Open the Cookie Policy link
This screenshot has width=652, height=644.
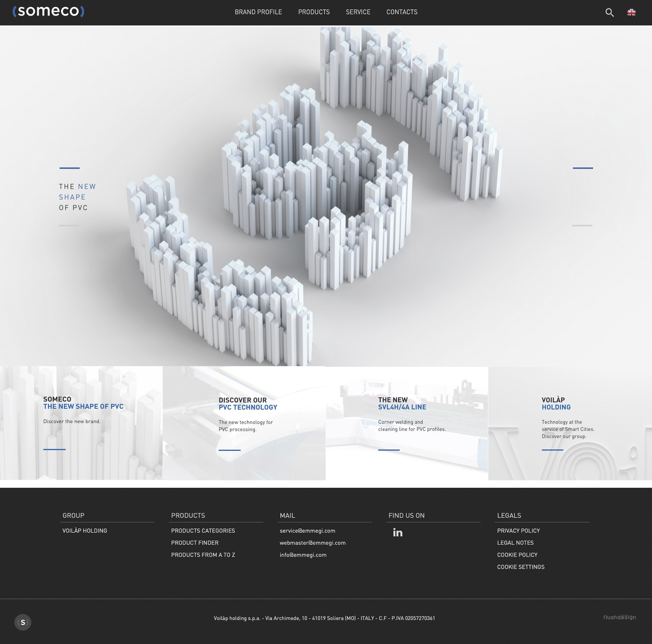point(517,555)
